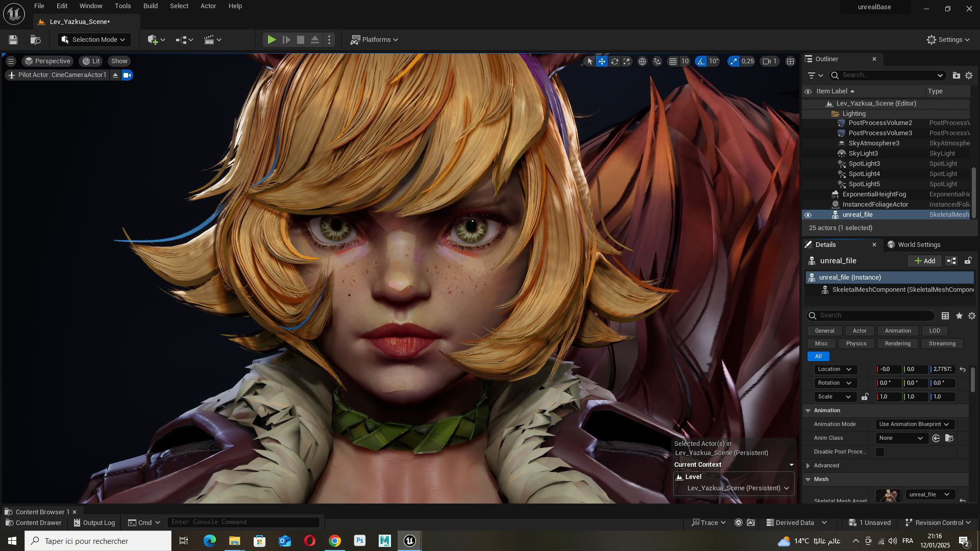
Task: Open the Window menu
Action: tap(91, 6)
